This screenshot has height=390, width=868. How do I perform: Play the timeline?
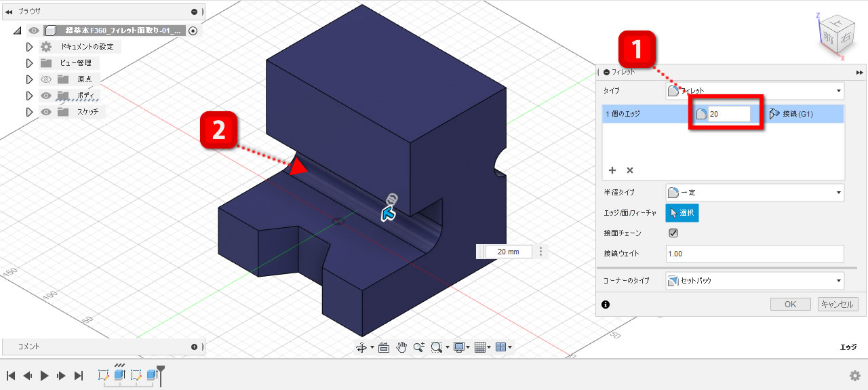(x=44, y=375)
